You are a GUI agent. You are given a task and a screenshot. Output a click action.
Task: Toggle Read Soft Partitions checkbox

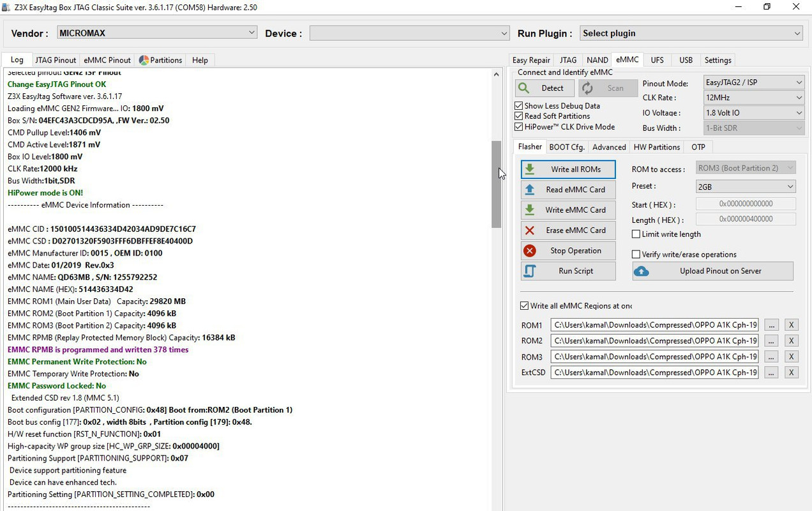pos(518,116)
